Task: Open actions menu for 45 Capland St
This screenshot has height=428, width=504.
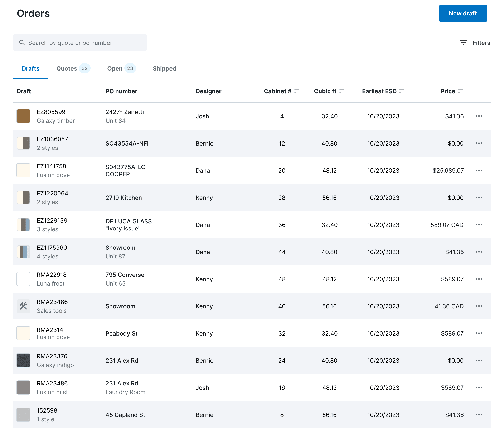Action: coord(479,415)
